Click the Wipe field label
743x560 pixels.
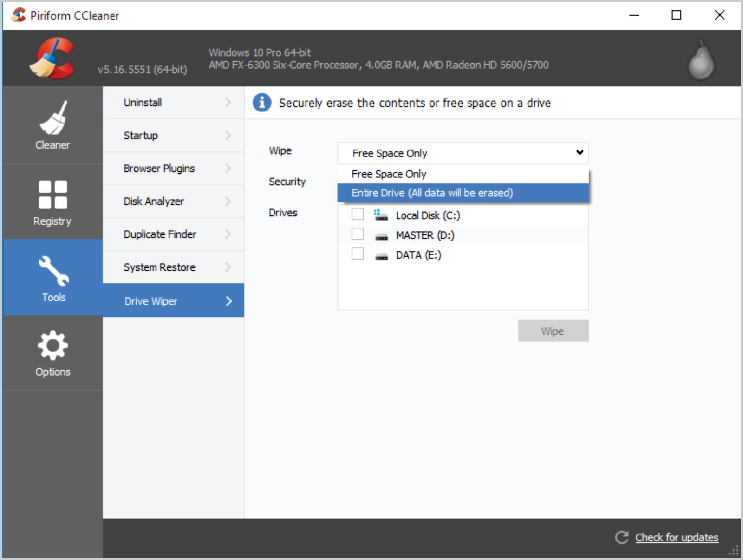pos(280,151)
